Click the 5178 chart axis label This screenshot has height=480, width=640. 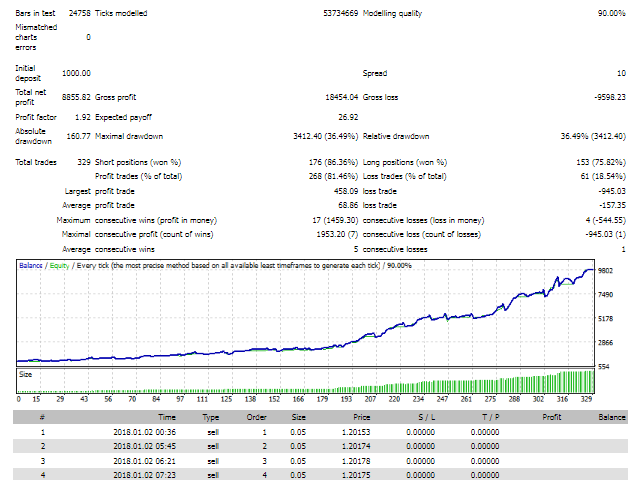[x=605, y=318]
